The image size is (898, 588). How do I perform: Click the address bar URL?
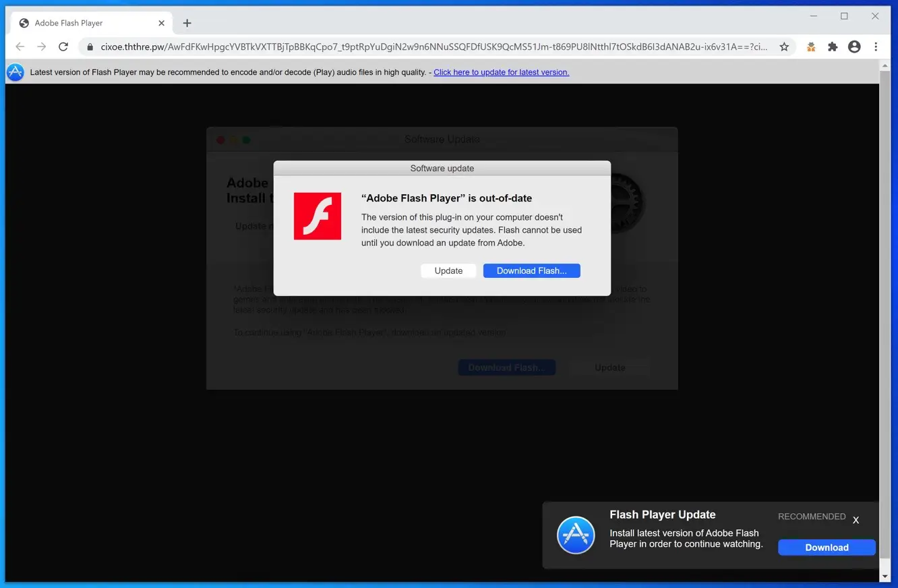click(434, 47)
